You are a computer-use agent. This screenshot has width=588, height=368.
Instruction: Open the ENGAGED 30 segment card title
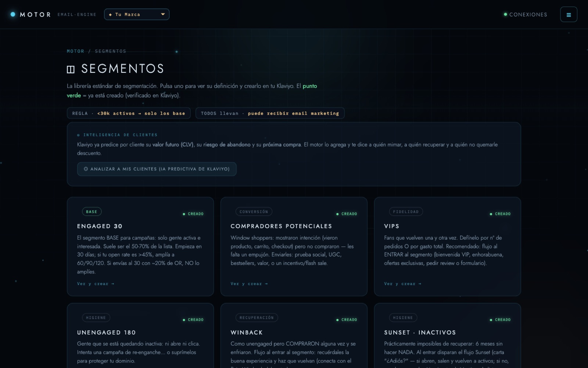point(100,226)
